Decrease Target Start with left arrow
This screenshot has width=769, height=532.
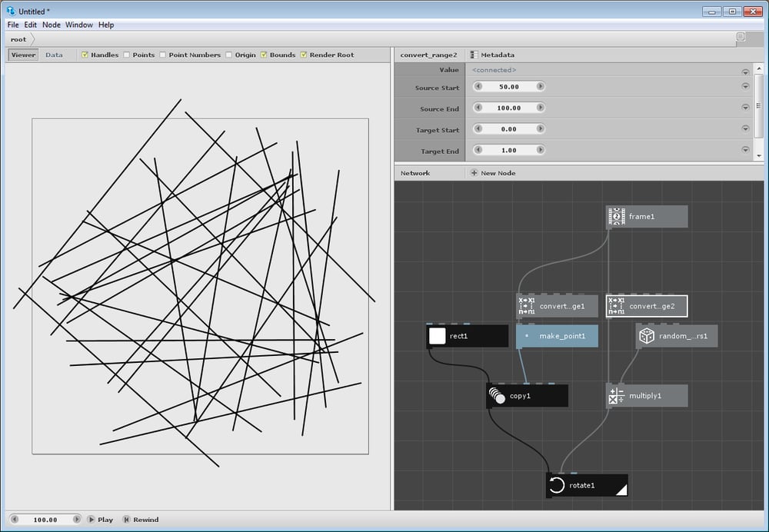[478, 128]
